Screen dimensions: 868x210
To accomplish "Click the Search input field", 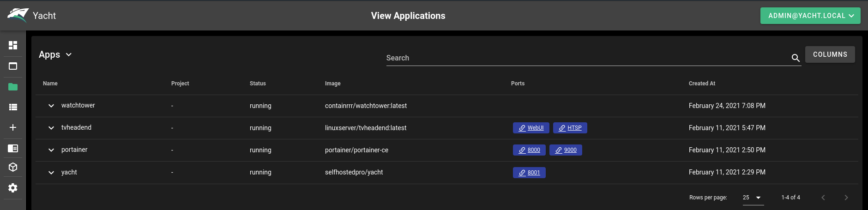I will (x=587, y=58).
